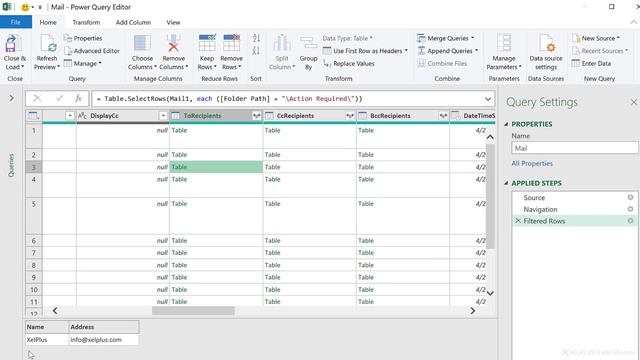The width and height of the screenshot is (640, 360).
Task: Click the fx function icon
Action: 78,98
